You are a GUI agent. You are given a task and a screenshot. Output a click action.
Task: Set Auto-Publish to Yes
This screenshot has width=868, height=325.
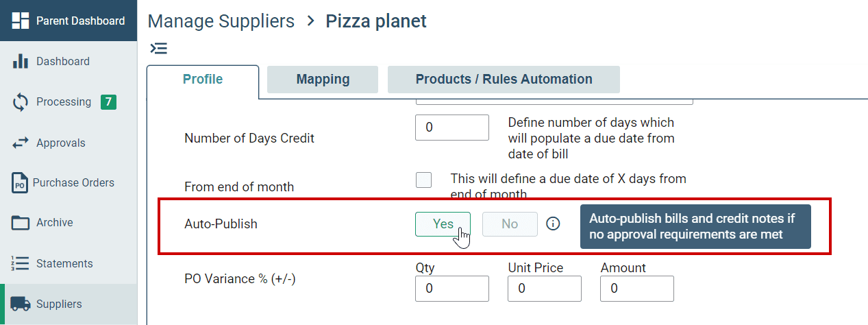tap(443, 224)
